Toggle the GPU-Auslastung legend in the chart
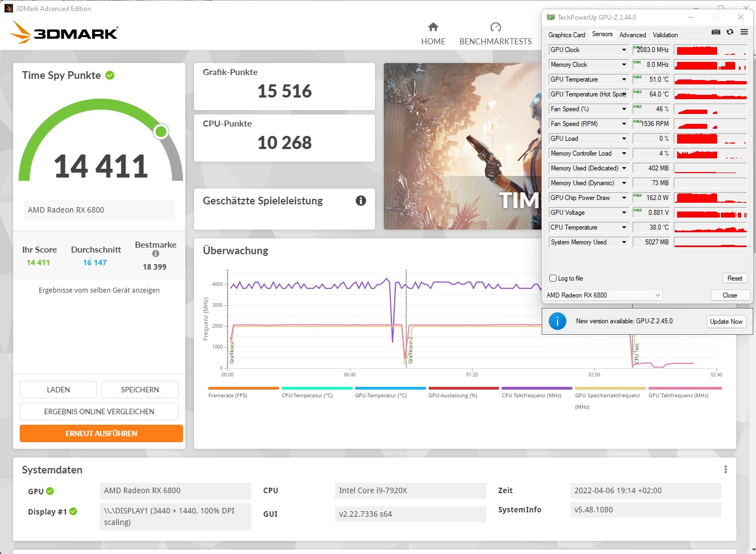Viewport: 756px width, 554px height. (464, 392)
